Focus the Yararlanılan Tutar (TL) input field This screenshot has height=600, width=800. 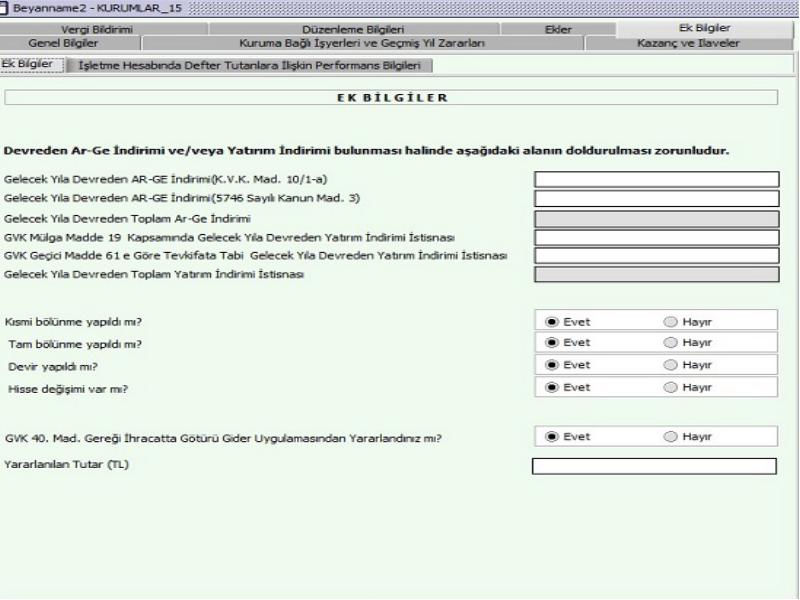654,466
